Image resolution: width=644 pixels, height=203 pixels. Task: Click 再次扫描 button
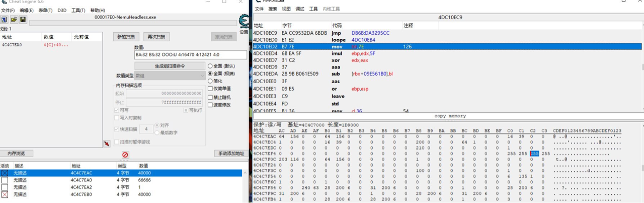(157, 37)
